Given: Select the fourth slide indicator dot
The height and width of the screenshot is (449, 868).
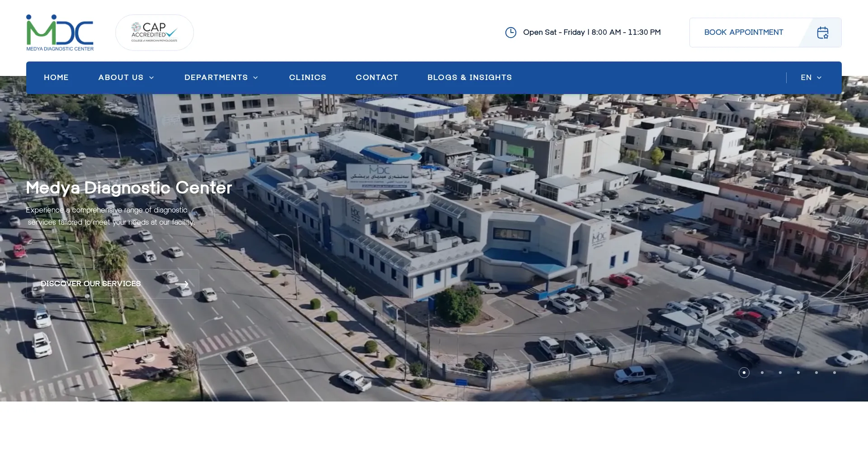Looking at the screenshot, I should click(x=798, y=373).
